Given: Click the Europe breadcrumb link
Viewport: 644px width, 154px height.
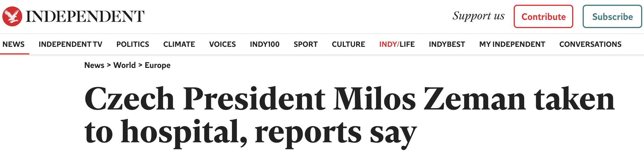Looking at the screenshot, I should [157, 65].
